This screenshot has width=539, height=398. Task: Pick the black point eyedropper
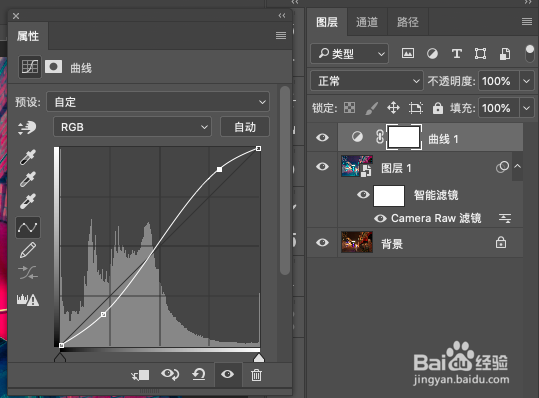pyautogui.click(x=28, y=157)
